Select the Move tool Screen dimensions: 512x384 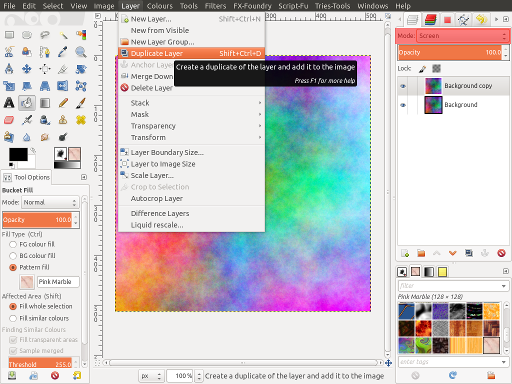[27, 69]
